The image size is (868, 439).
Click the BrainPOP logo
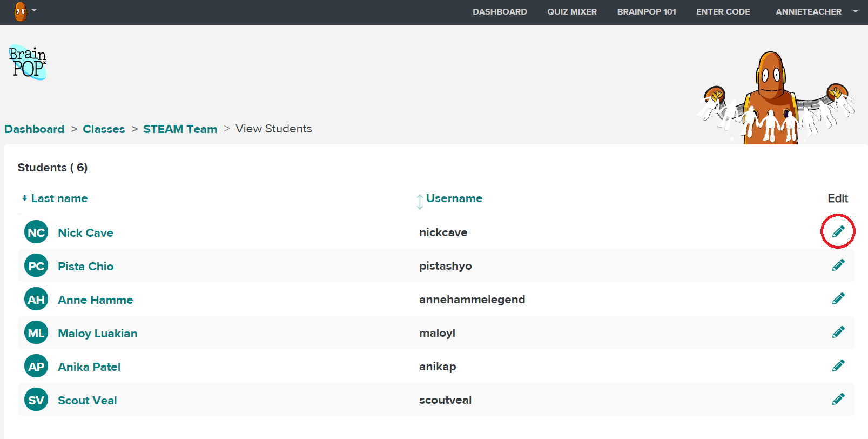pos(28,63)
